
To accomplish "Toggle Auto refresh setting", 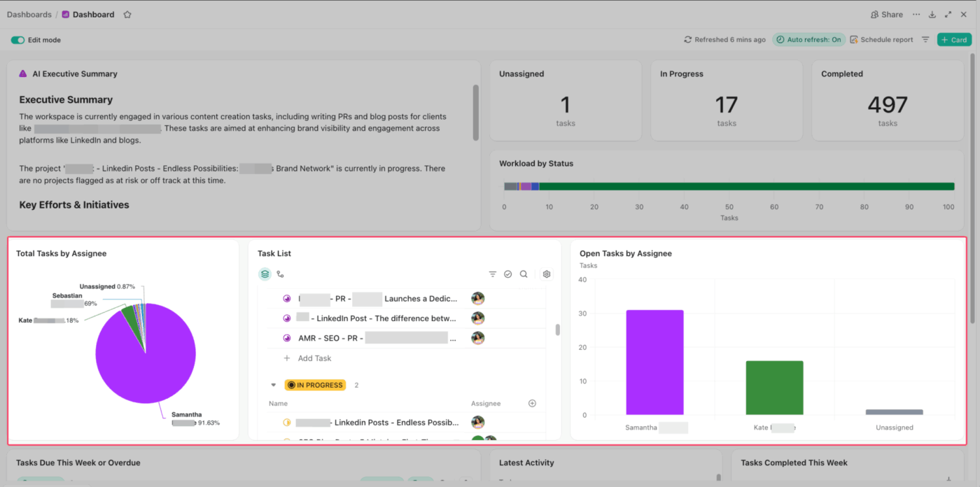I will point(808,40).
